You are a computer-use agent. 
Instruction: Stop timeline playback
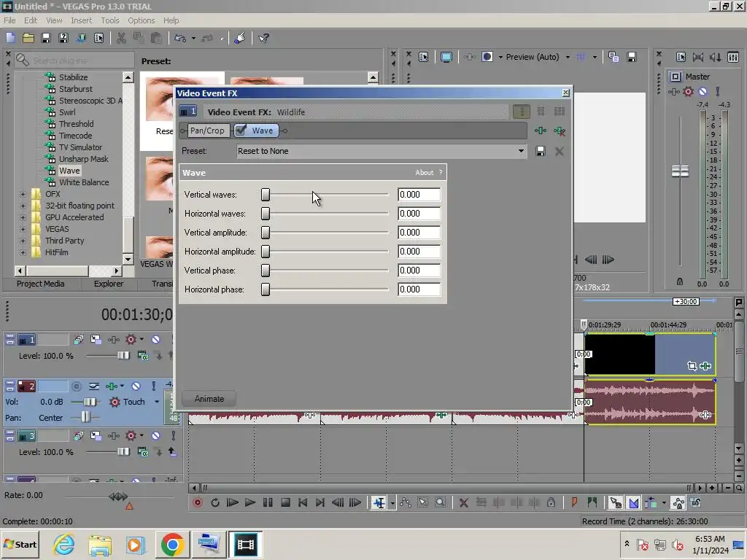(285, 502)
